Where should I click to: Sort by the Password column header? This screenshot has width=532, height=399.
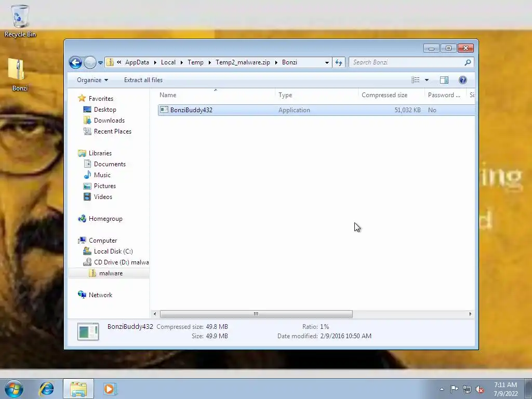point(445,95)
